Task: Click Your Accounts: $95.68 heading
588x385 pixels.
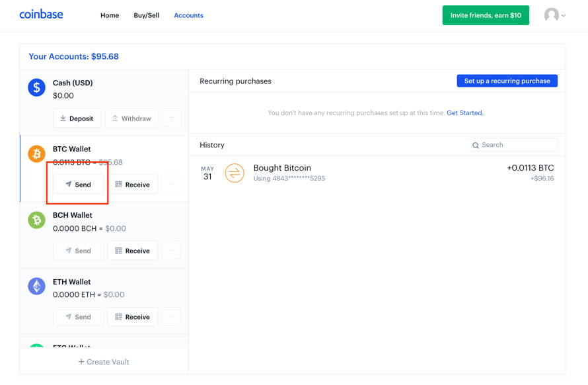Action: coord(74,56)
